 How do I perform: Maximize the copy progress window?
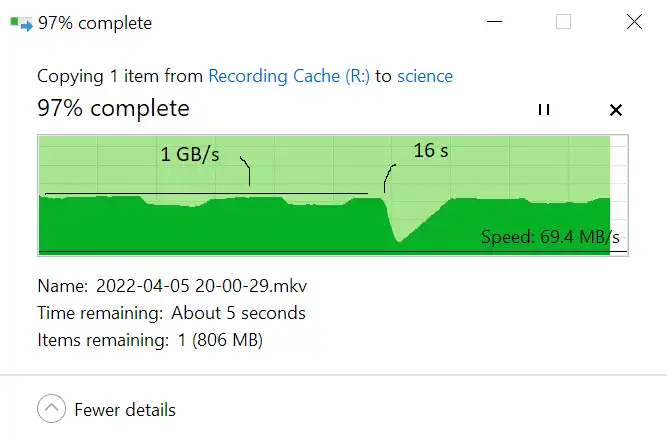(563, 21)
